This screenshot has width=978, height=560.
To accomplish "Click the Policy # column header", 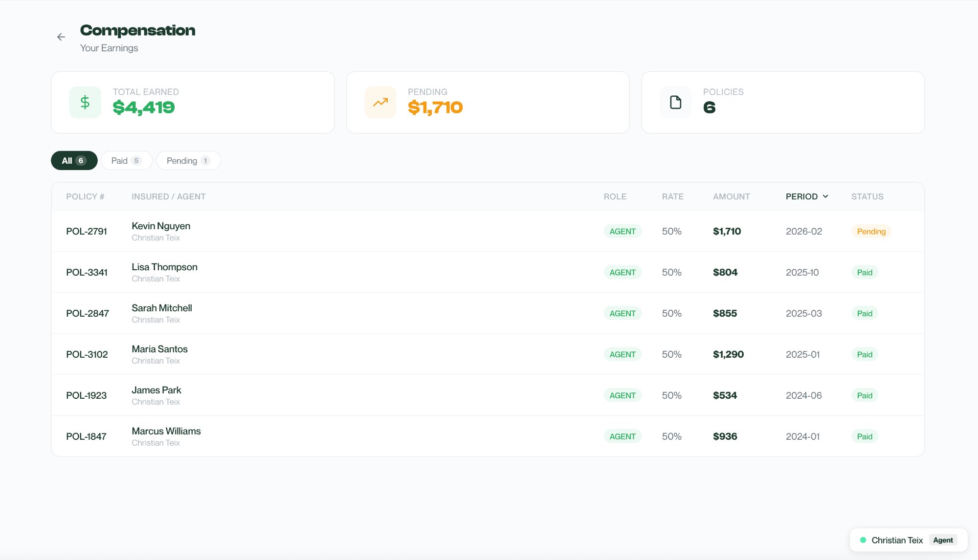I will (85, 196).
